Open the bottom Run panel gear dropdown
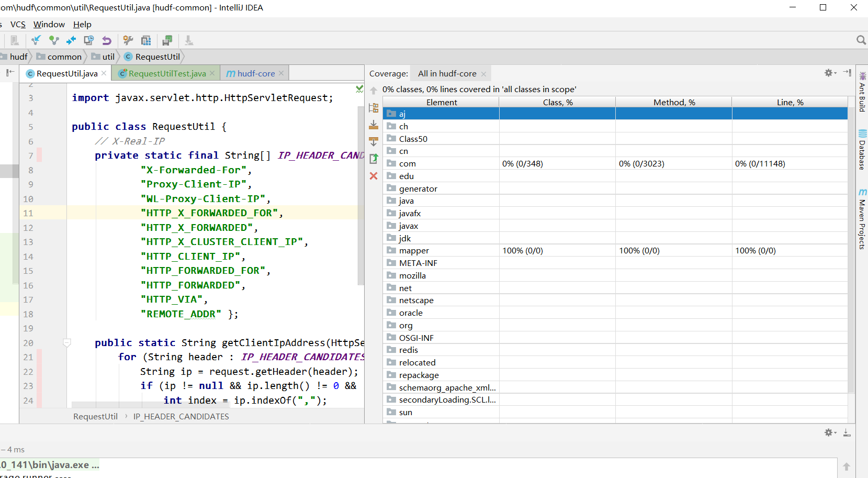 pos(830,432)
